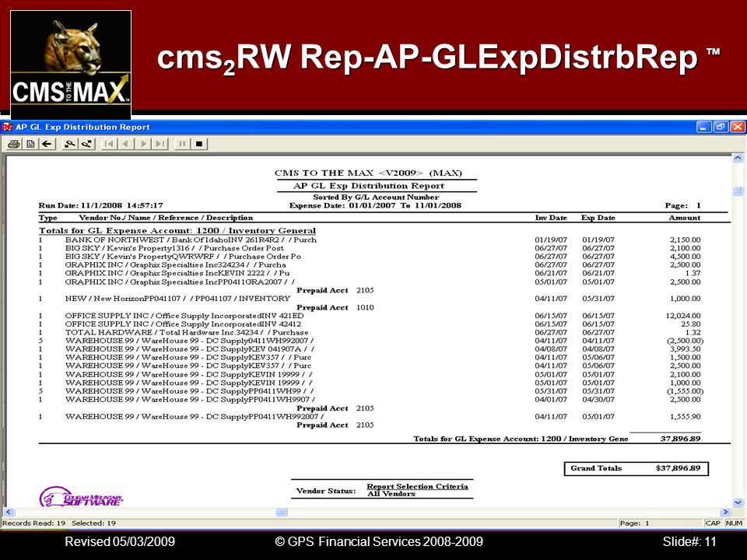Minimize the AP GL Exp Distribution Report window

point(703,127)
